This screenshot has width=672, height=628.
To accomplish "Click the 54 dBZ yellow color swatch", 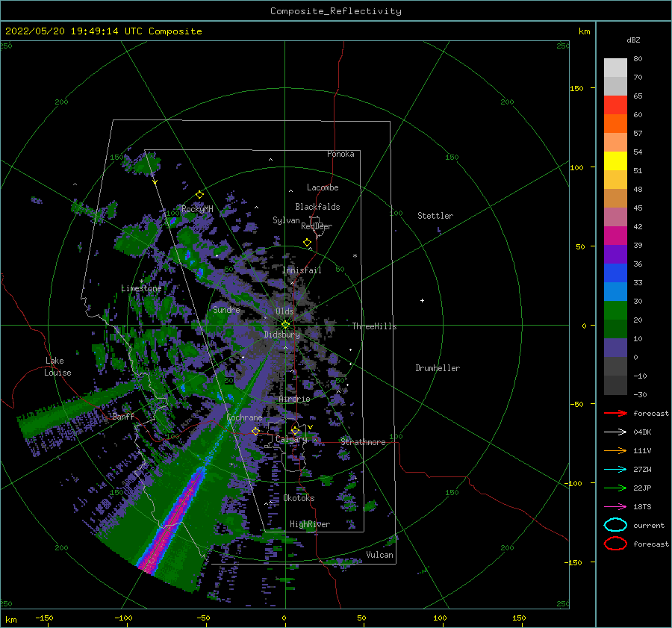I will (x=615, y=161).
